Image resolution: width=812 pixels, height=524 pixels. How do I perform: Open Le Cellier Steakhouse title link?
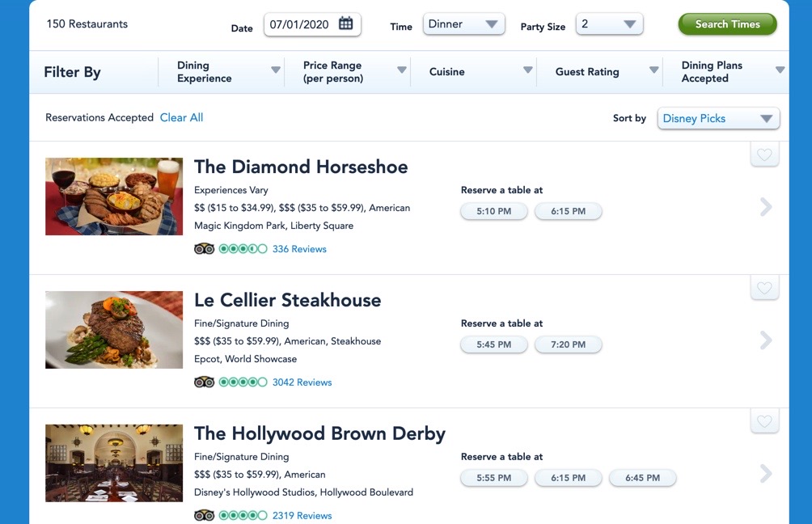pos(287,300)
